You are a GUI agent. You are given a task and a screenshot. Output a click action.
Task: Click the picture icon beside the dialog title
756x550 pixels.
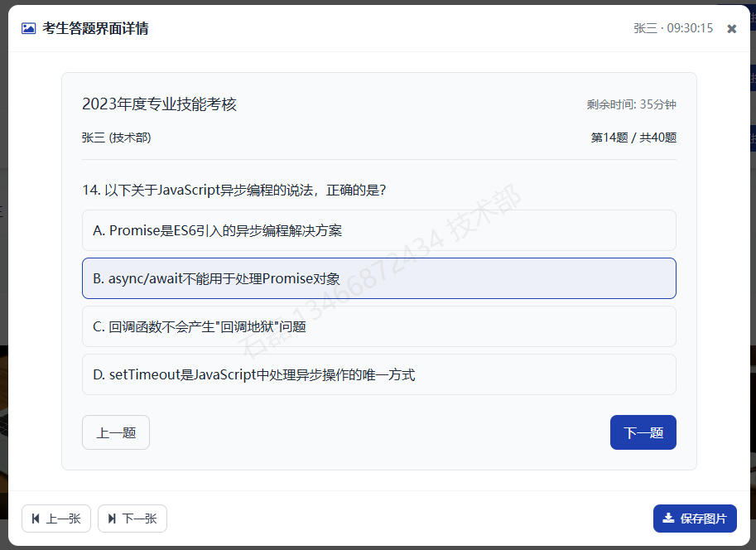coord(28,28)
